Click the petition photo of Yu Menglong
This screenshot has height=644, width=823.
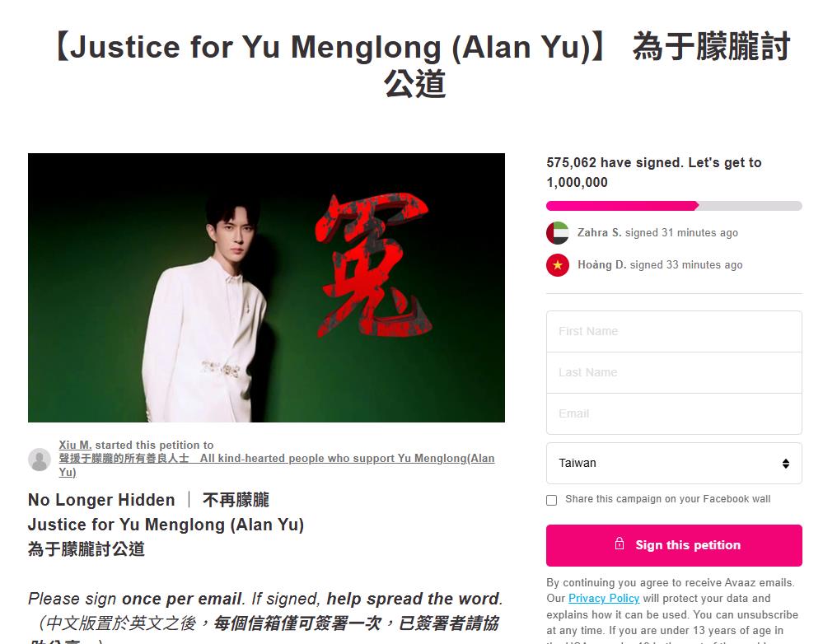click(266, 287)
